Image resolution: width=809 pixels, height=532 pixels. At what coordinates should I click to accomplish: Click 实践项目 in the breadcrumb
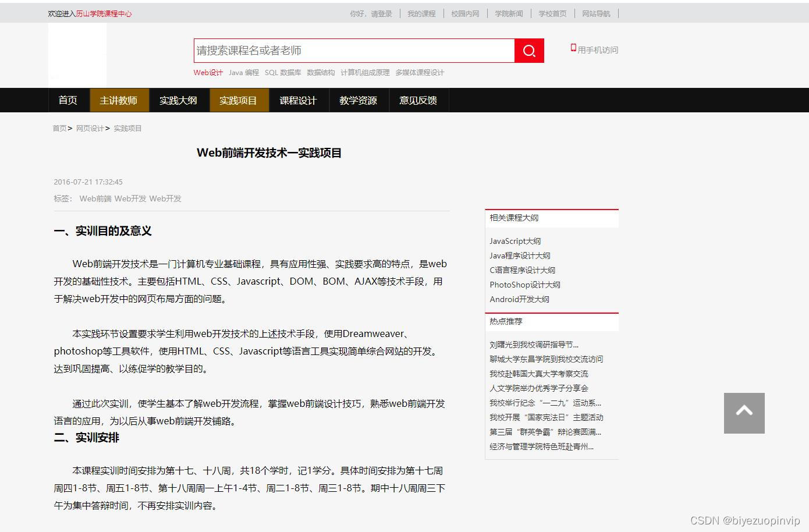[x=127, y=128]
